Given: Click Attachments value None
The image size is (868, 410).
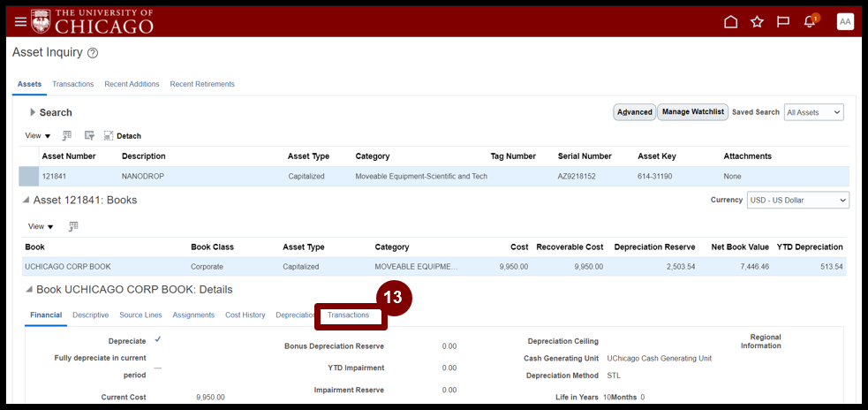Looking at the screenshot, I should [x=732, y=176].
